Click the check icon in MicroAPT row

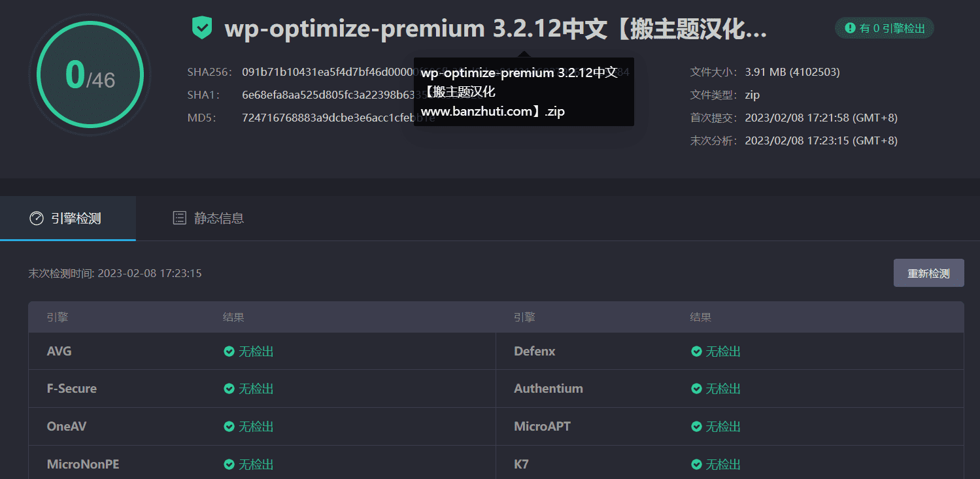696,427
